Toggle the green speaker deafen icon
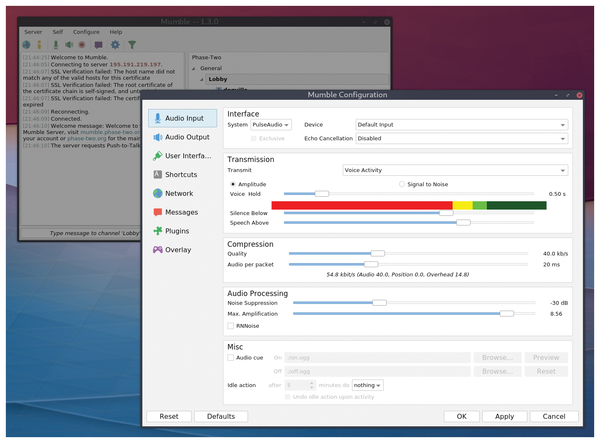Viewport: 600px width, 443px height. (x=69, y=45)
